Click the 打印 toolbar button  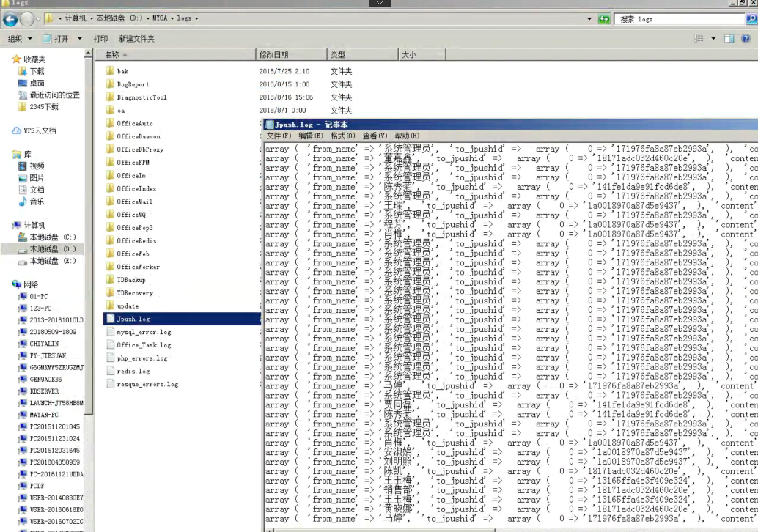(x=100, y=38)
